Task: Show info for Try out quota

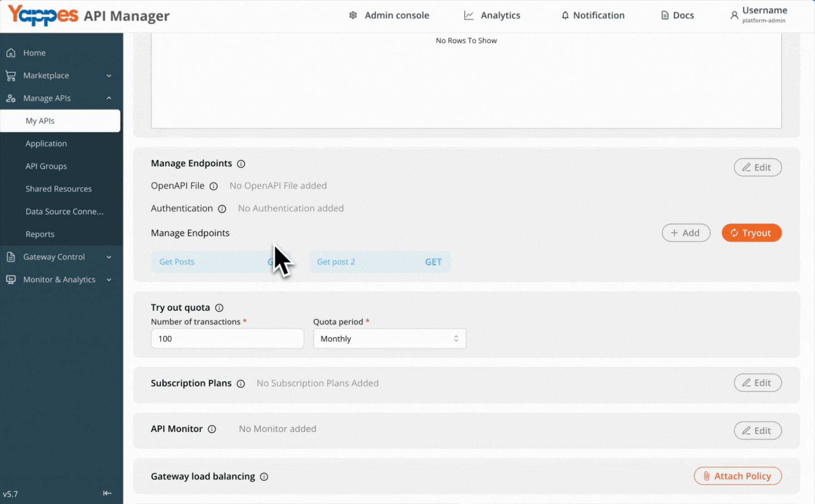Action: point(219,308)
